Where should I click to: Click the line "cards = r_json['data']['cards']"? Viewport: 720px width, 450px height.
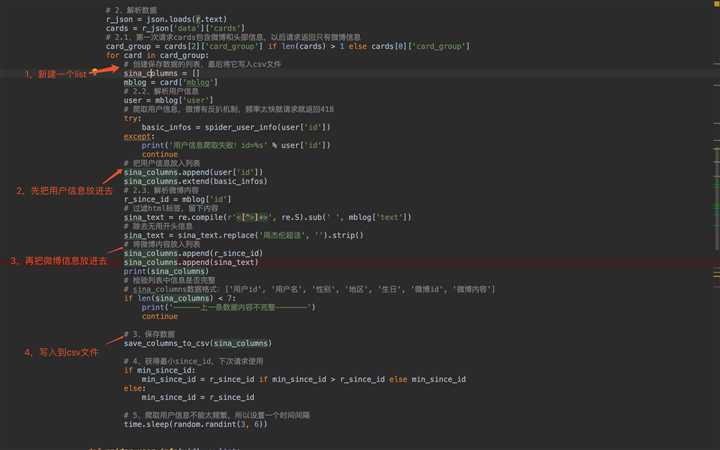(175, 28)
